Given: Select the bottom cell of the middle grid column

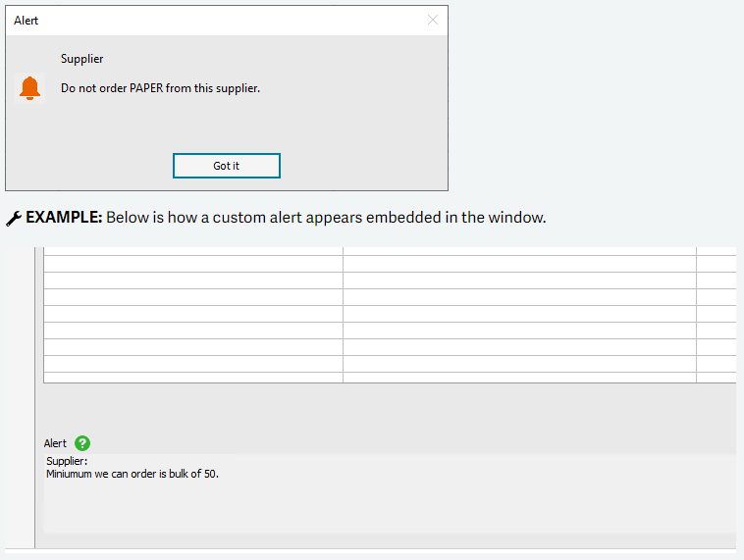Looking at the screenshot, I should (518, 377).
